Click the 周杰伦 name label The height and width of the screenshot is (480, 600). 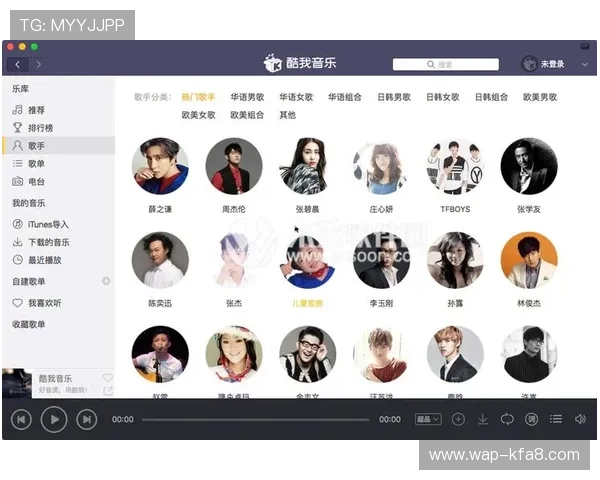(x=234, y=209)
